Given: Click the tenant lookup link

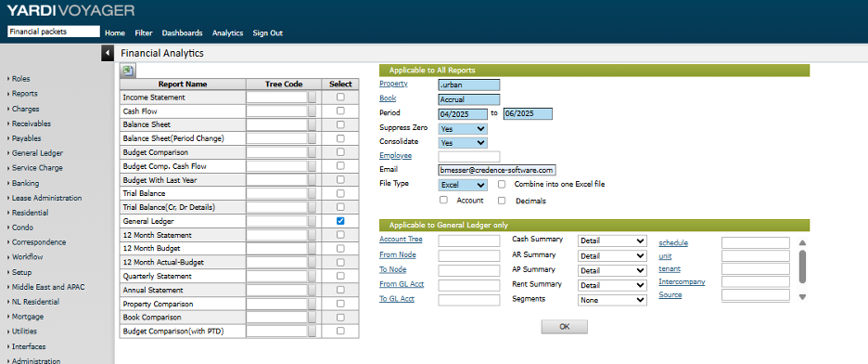Looking at the screenshot, I should coord(670,268).
